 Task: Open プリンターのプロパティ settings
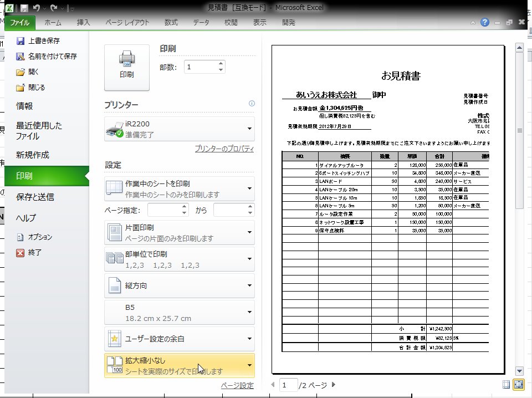(x=224, y=149)
